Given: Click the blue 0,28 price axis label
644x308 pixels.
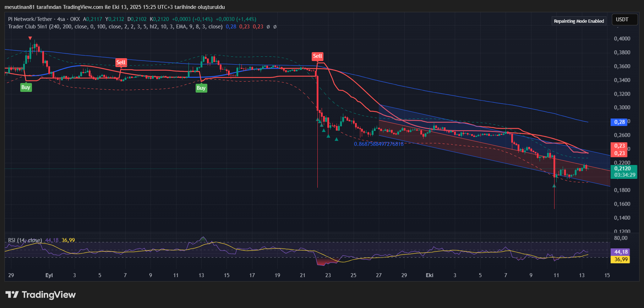Looking at the screenshot, I should [620, 122].
